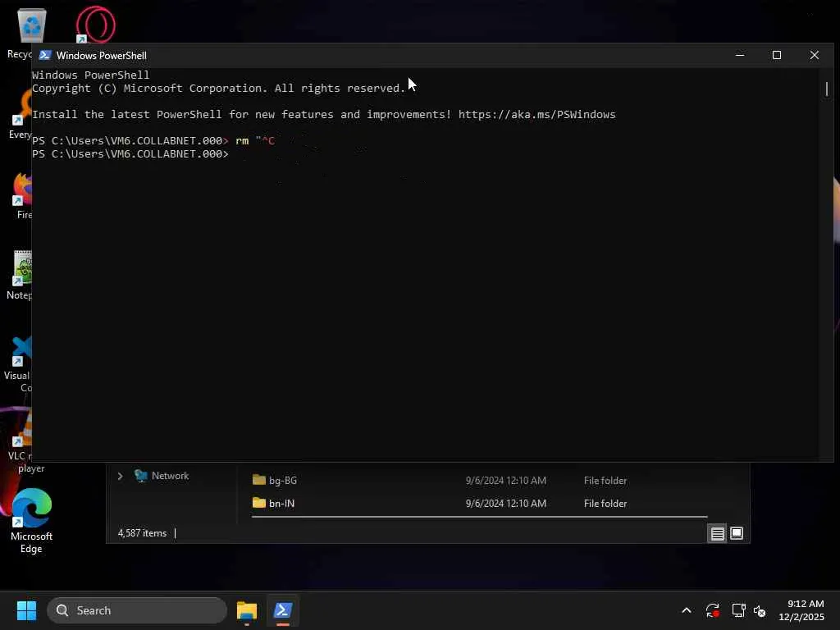The height and width of the screenshot is (630, 840).
Task: Click the PowerShell vertical scrollbar thumb
Action: (827, 89)
